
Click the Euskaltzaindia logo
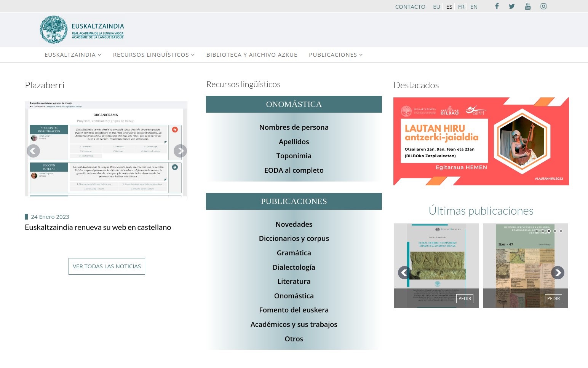point(82,30)
